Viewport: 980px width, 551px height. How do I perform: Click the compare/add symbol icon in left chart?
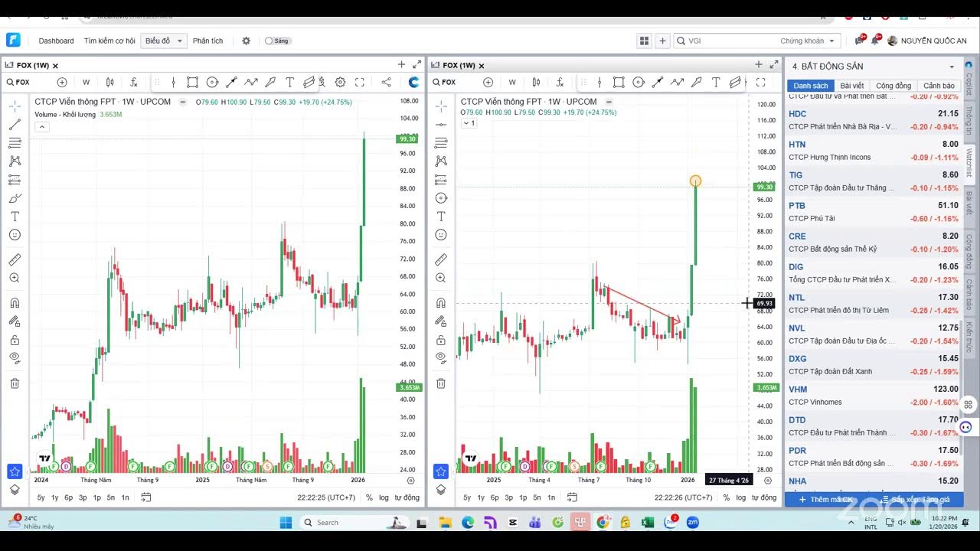click(62, 82)
